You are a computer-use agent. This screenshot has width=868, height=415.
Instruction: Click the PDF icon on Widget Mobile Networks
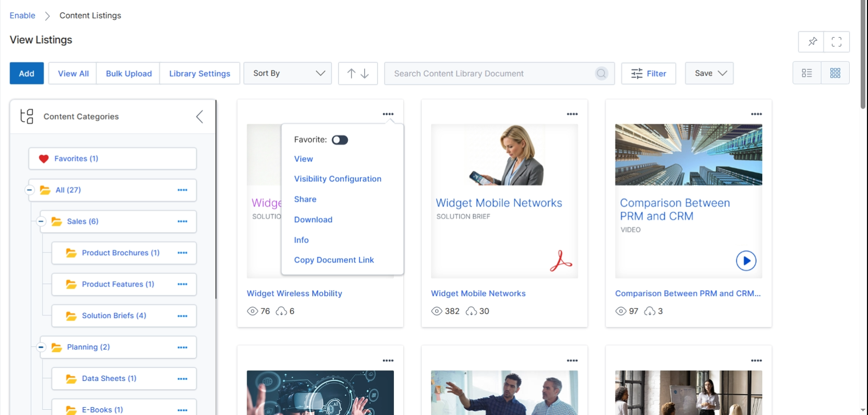tap(561, 261)
